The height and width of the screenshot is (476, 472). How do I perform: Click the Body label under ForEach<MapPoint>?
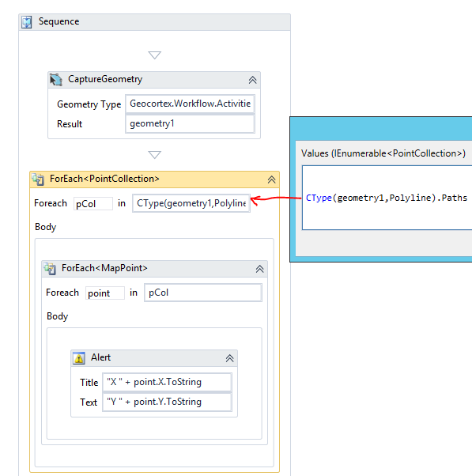click(58, 316)
